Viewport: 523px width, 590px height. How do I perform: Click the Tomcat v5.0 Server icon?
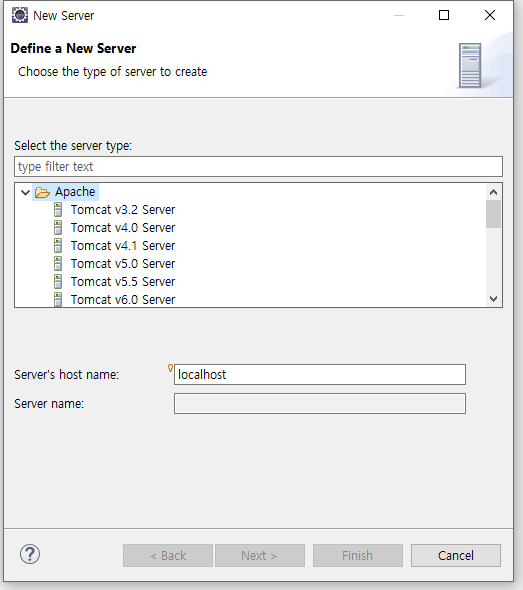click(x=58, y=264)
